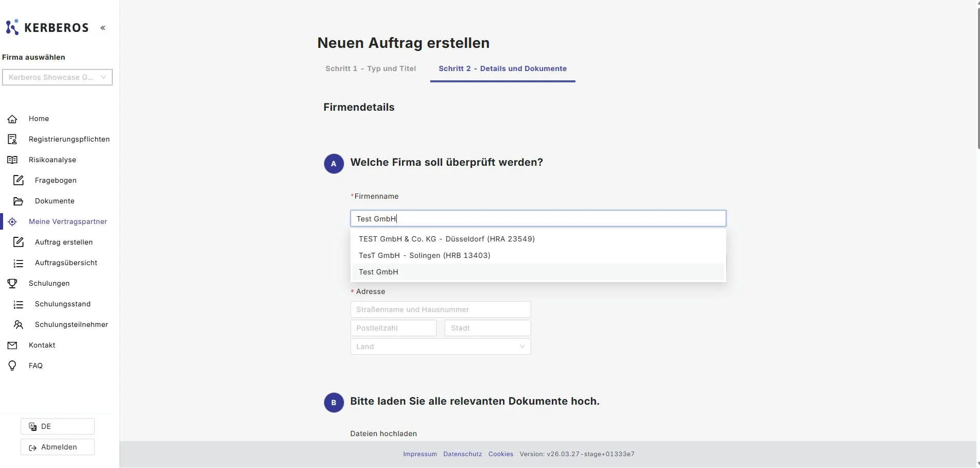Screen dimensions: 980x468
Task: Choose the plain Test GmbH suggestion
Action: [538, 272]
